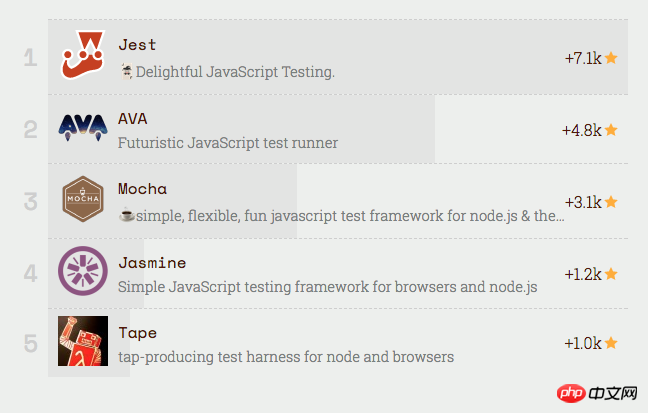Open the Jest project title link
This screenshot has height=413, width=648.
(x=137, y=44)
